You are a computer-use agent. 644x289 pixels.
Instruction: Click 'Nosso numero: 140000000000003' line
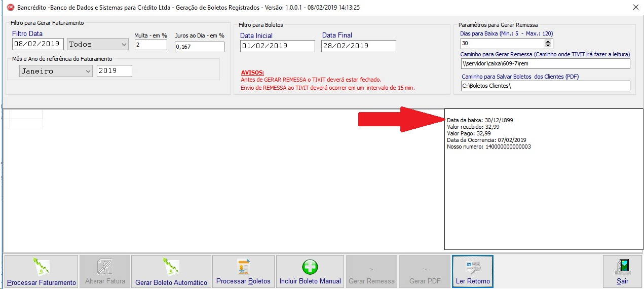pos(489,147)
